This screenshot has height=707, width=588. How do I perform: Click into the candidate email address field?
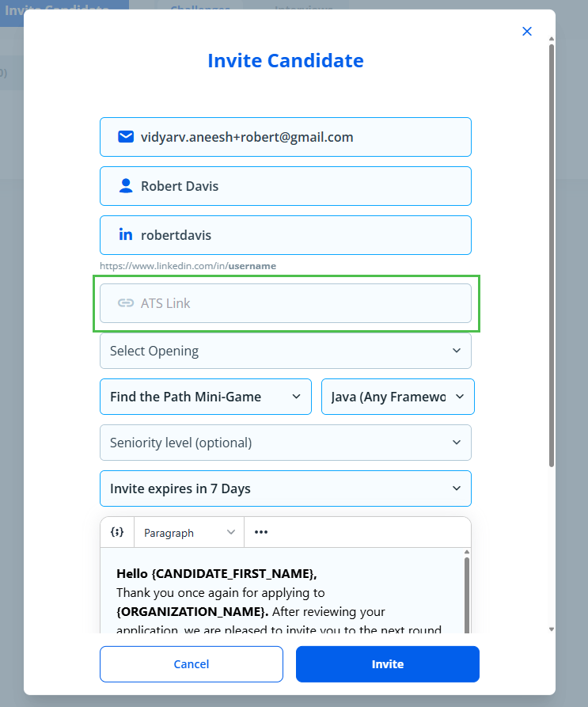pyautogui.click(x=301, y=137)
